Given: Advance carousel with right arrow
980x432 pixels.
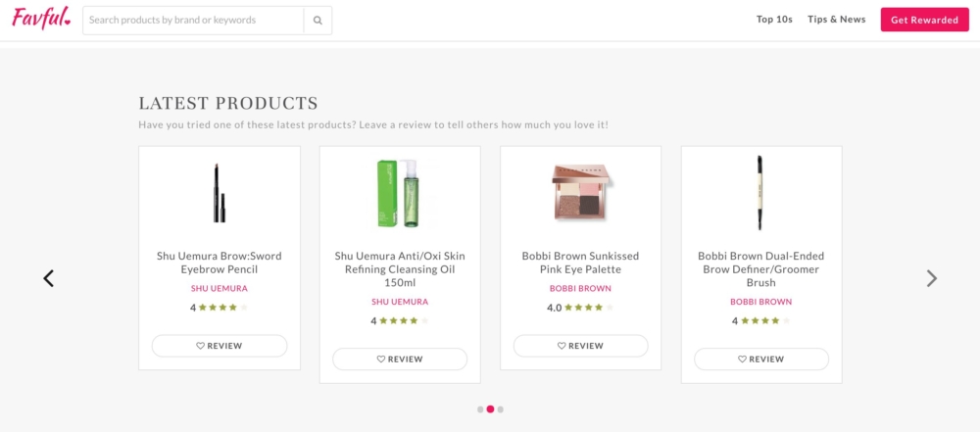Looking at the screenshot, I should pyautogui.click(x=931, y=278).
